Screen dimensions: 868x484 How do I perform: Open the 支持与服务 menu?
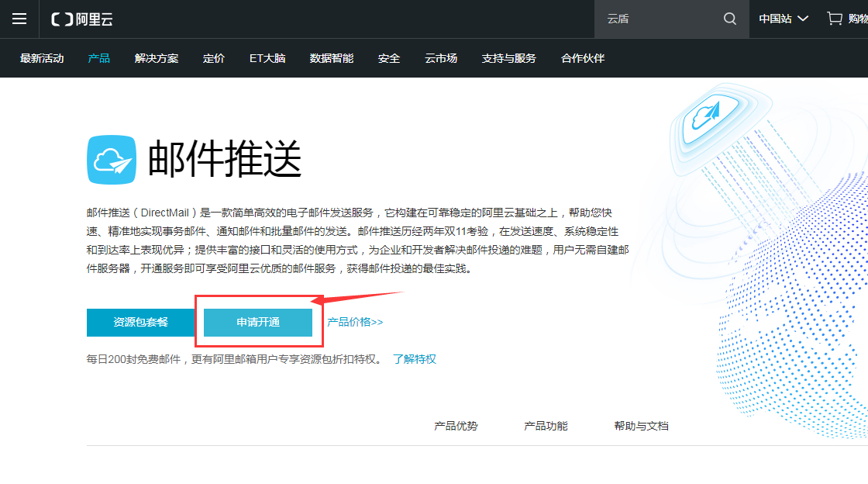pos(508,58)
